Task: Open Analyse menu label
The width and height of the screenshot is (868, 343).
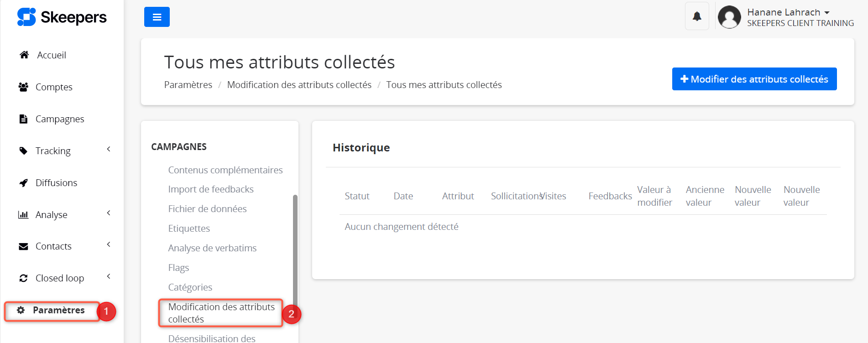Action: [52, 214]
